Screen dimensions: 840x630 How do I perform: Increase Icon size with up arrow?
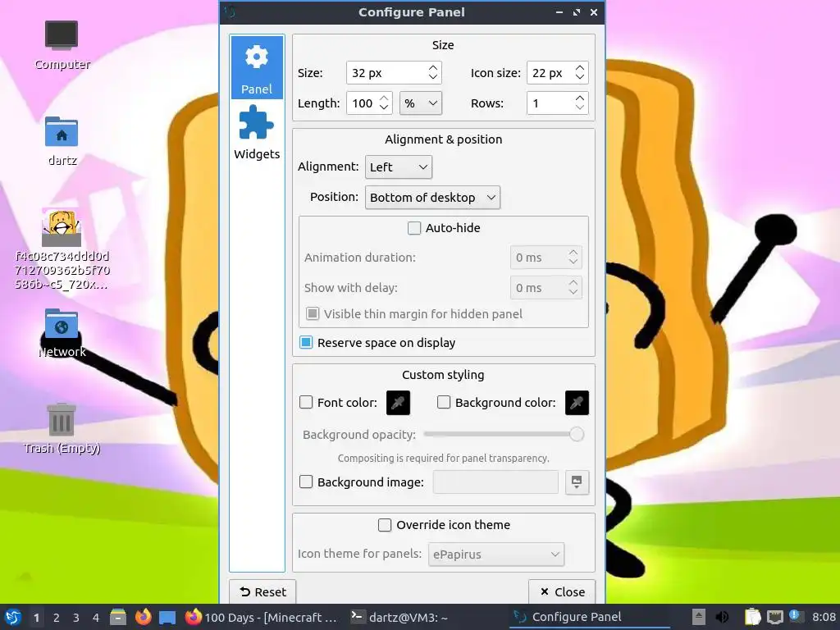point(580,67)
